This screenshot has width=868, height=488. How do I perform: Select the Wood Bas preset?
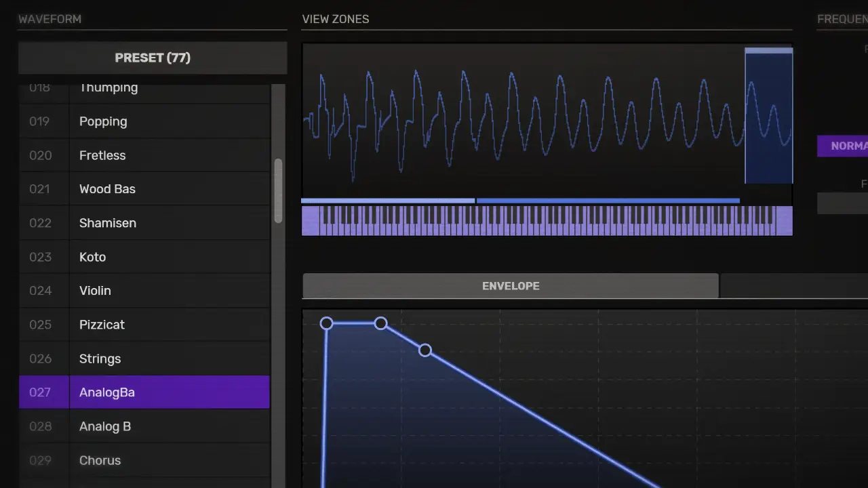pos(144,189)
